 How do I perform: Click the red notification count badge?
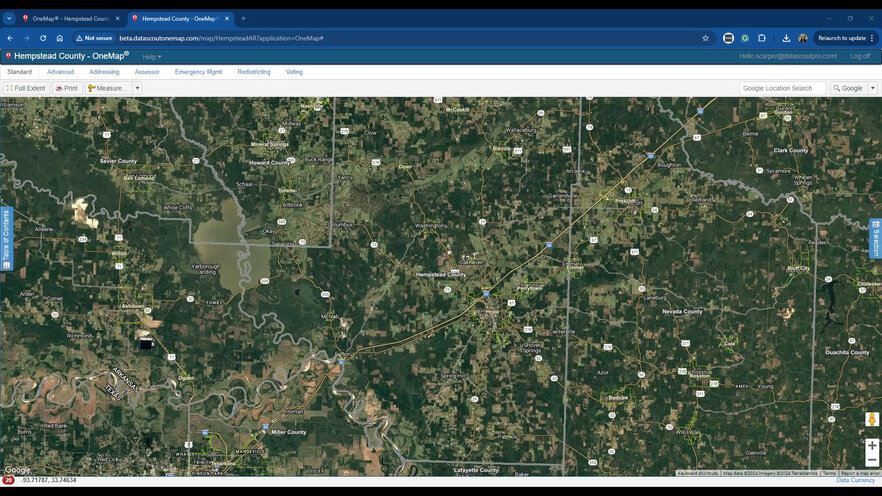click(8, 480)
